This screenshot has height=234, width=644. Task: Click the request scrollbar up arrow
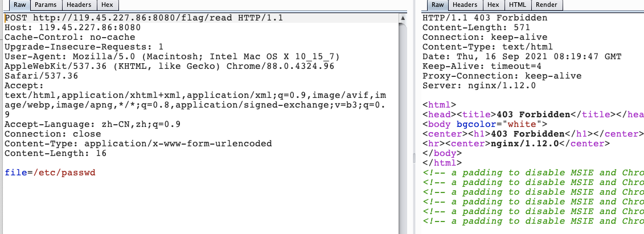403,18
